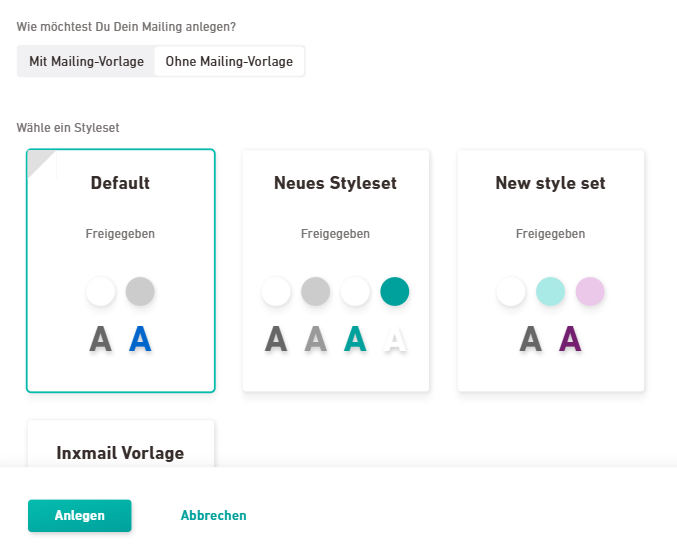Click the teal 'A' font icon in Neues Styleset
Screen dimensions: 677x545
[x=355, y=340]
